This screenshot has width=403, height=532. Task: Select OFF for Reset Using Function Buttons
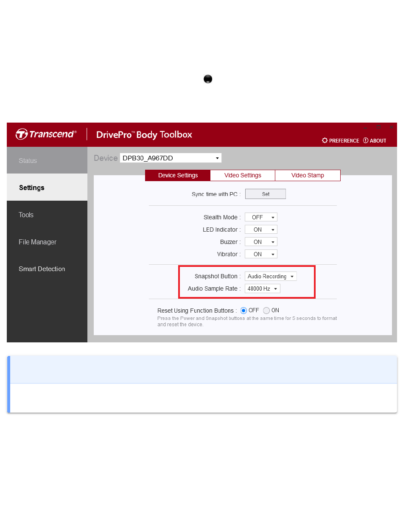point(243,311)
